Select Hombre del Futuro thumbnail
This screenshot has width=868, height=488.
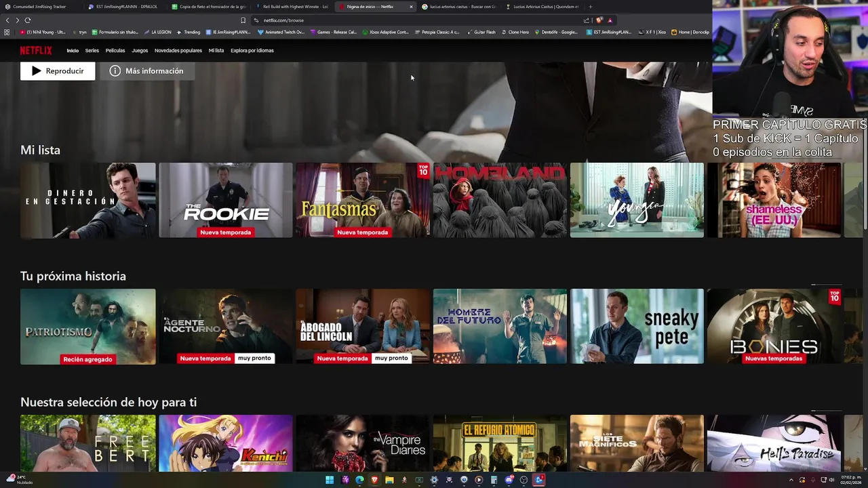(x=500, y=327)
